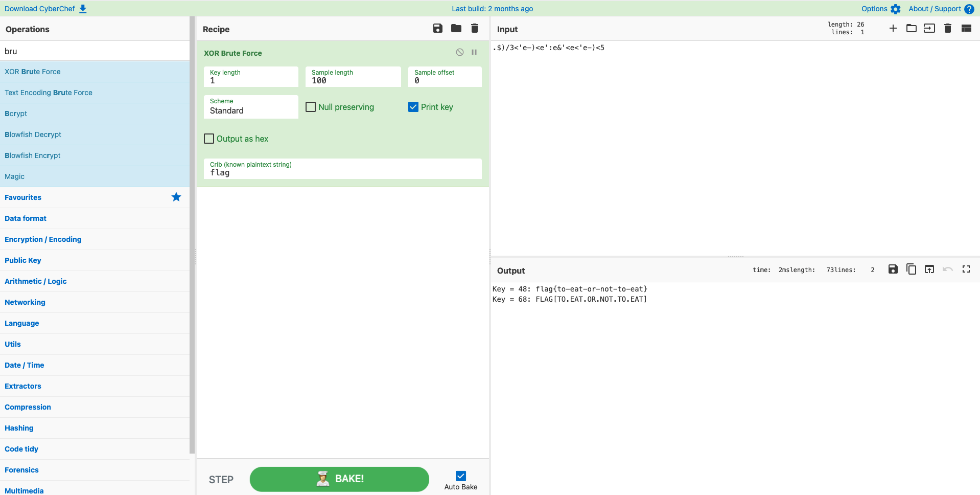Save the current recipe
980x495 pixels.
[x=437, y=29]
